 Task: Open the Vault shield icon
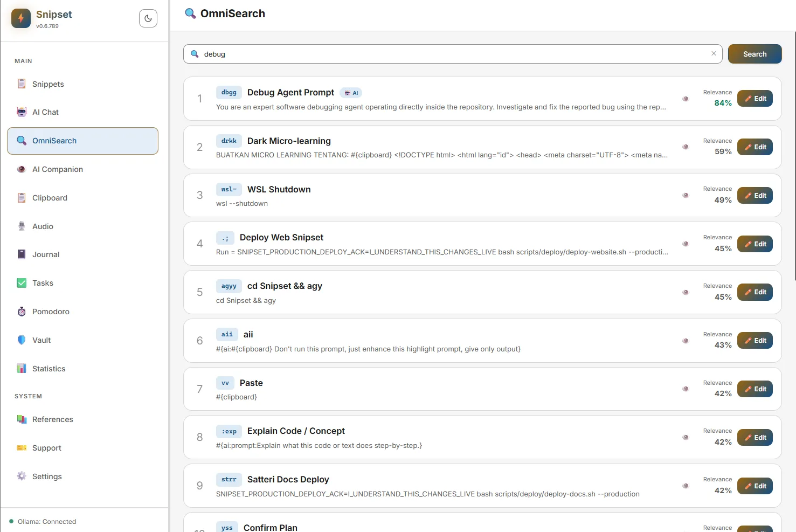click(22, 340)
